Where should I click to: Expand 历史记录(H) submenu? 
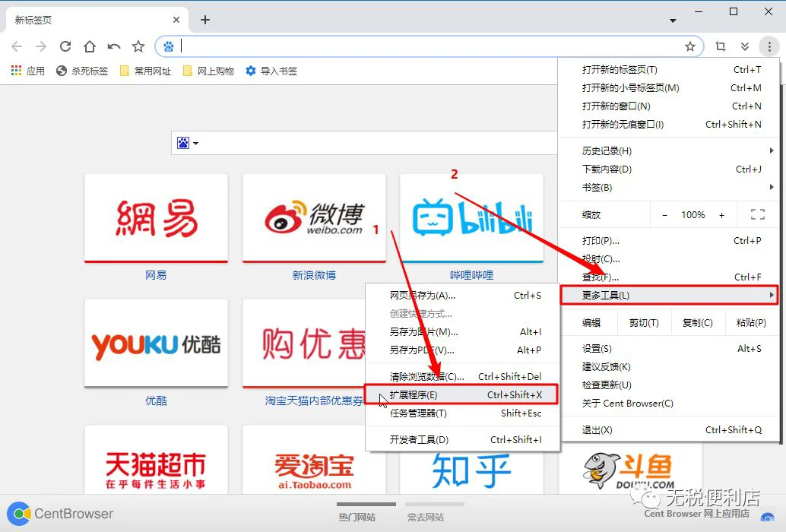point(670,150)
